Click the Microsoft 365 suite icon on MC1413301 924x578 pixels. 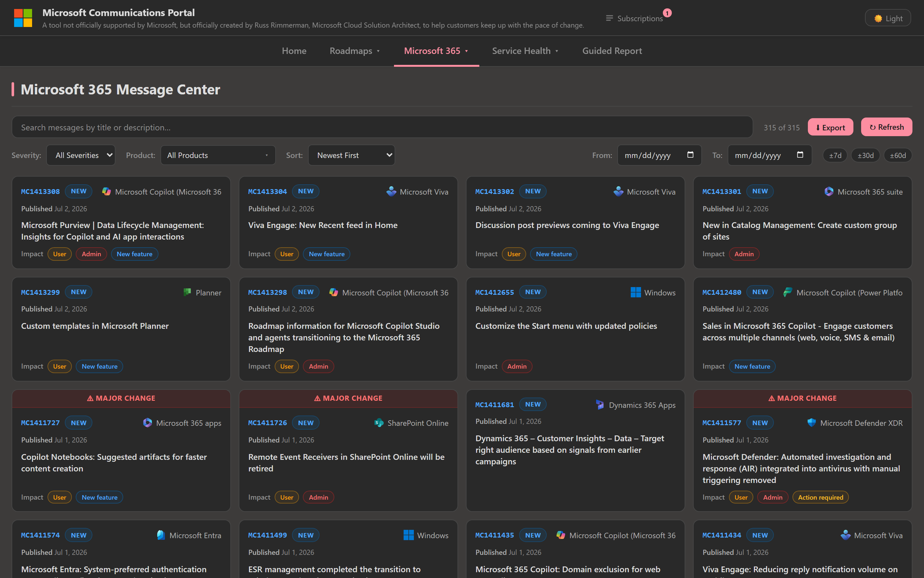829,191
